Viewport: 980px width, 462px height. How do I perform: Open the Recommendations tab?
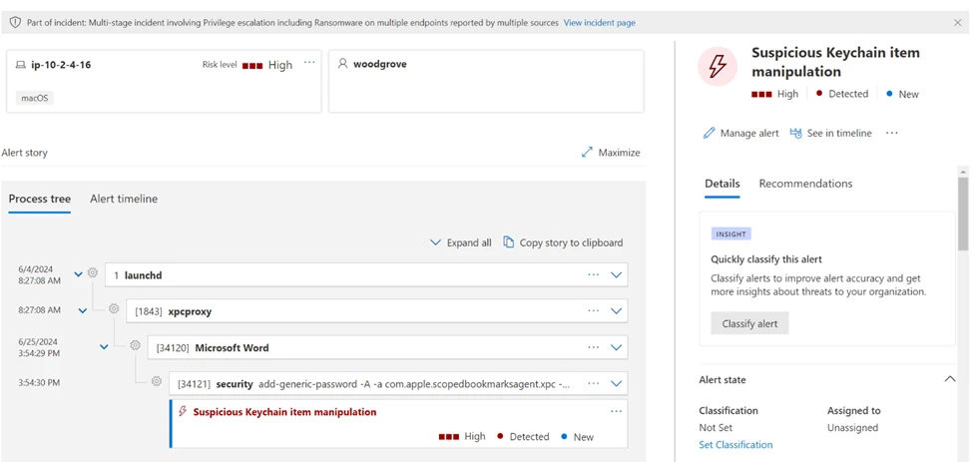click(805, 184)
